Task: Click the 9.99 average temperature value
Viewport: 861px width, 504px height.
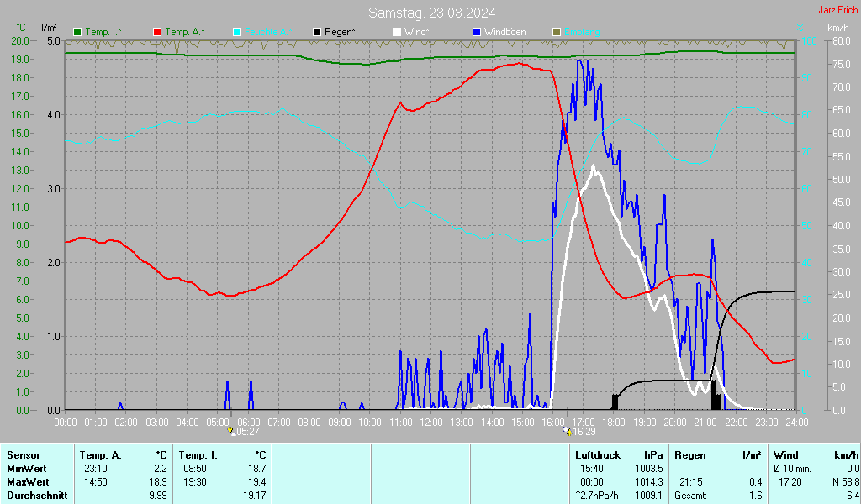Action: coord(158,496)
